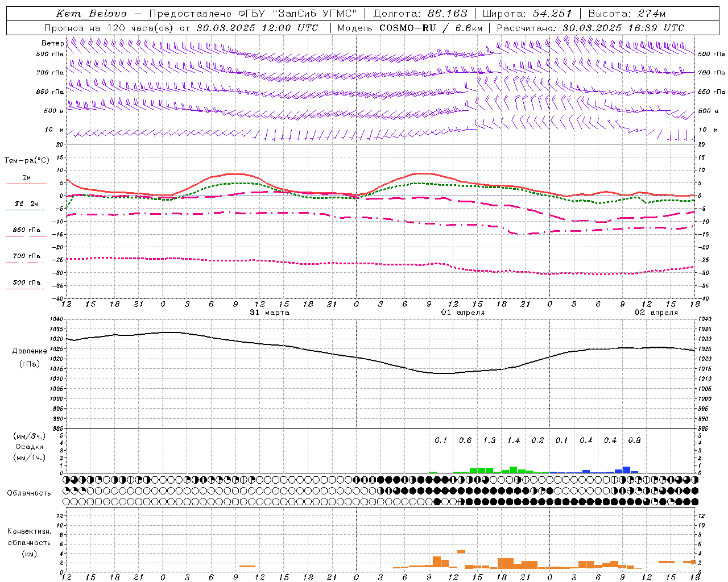Click the 10 м label right of wind panel
Viewport: 728px width, 582px height.
click(708, 130)
